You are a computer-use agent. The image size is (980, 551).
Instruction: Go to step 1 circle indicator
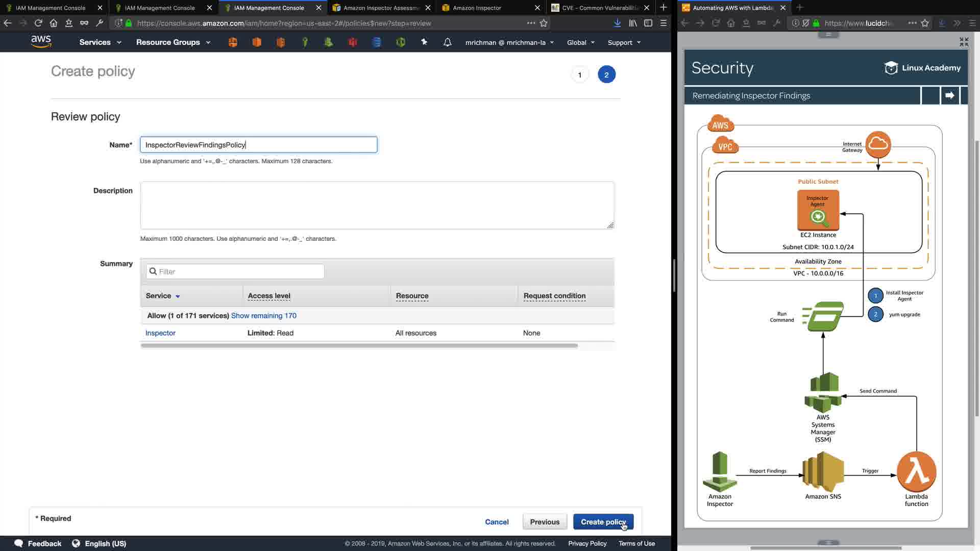pos(579,75)
